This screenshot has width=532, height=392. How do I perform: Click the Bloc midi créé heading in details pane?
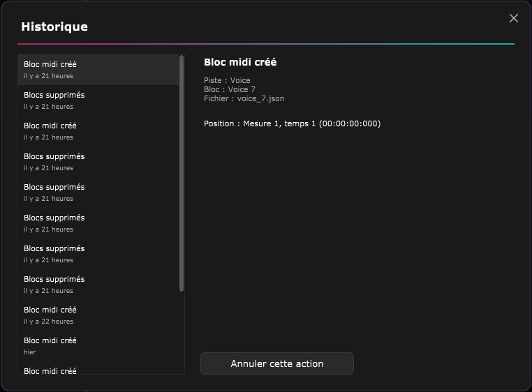click(x=240, y=62)
